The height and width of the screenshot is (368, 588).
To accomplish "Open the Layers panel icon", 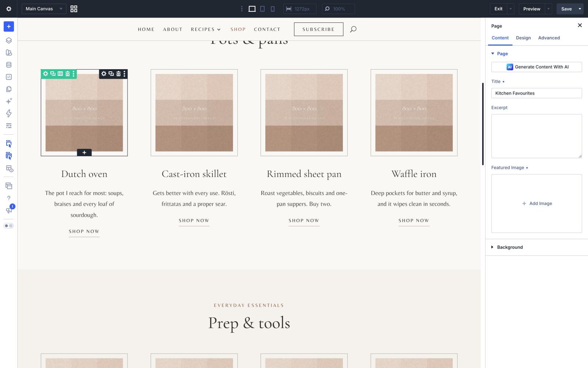I will click(9, 40).
